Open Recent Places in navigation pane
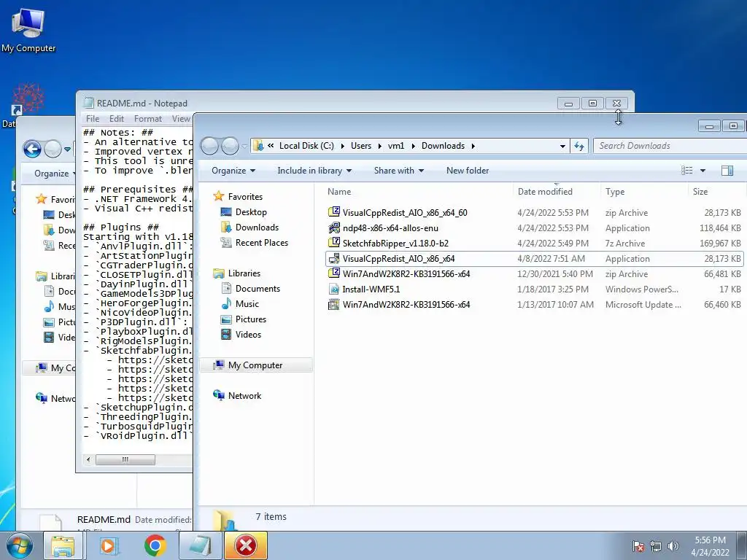The image size is (747, 560). [262, 242]
